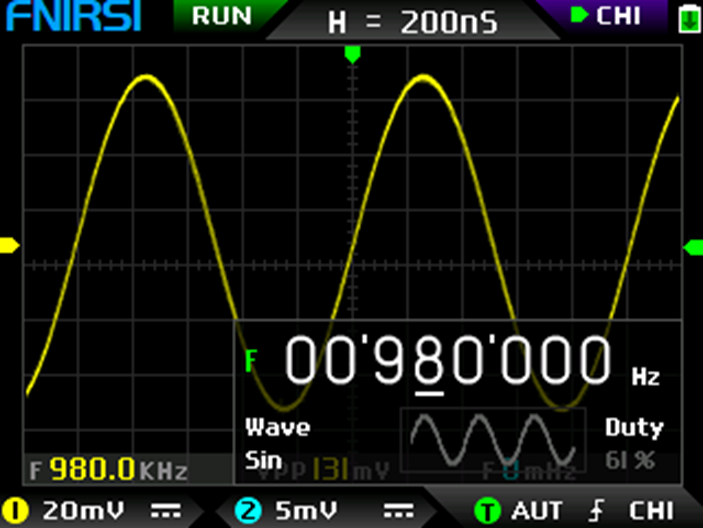The height and width of the screenshot is (528, 703).
Task: Toggle the RUN status indicator
Action: [x=221, y=16]
